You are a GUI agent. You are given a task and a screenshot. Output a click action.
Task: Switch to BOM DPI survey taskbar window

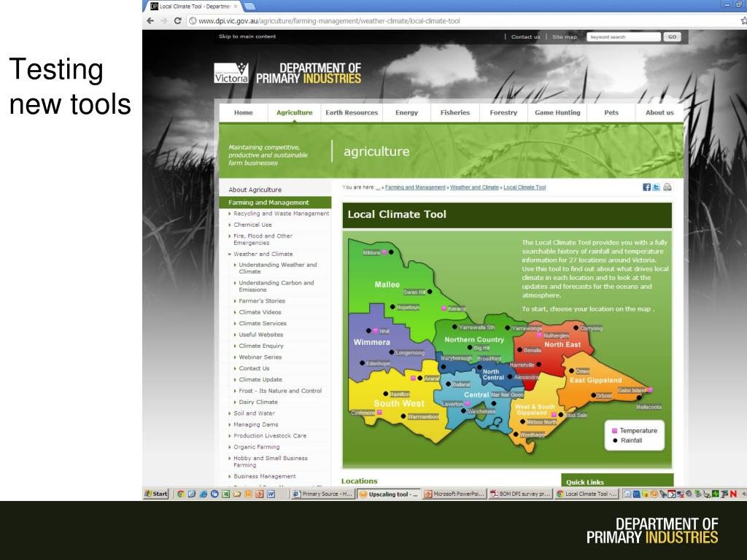520,494
